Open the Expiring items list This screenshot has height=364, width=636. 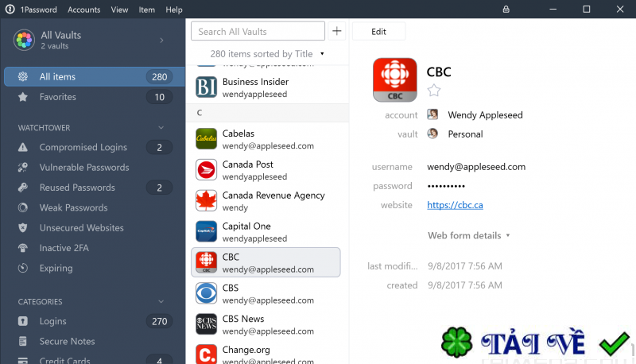pyautogui.click(x=95, y=268)
